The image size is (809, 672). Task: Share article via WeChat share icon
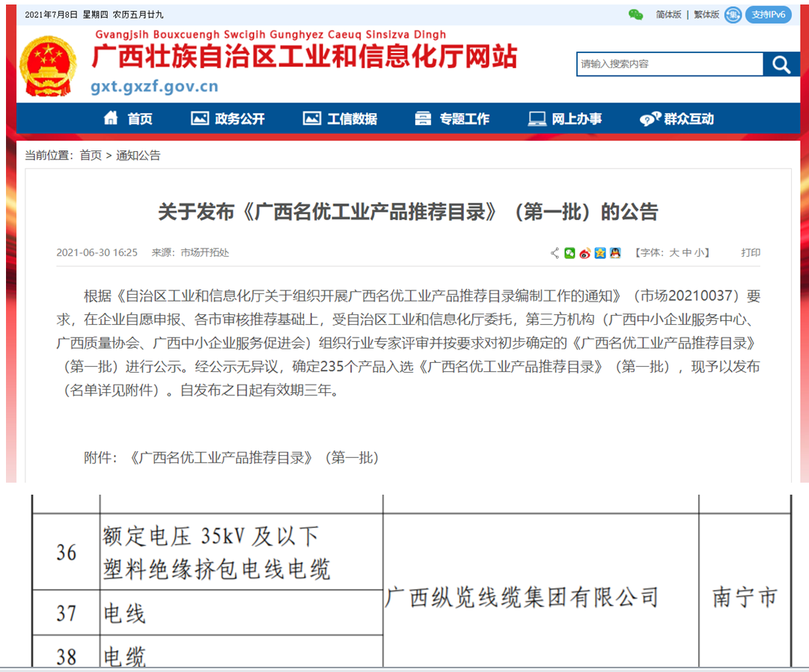[x=570, y=253]
